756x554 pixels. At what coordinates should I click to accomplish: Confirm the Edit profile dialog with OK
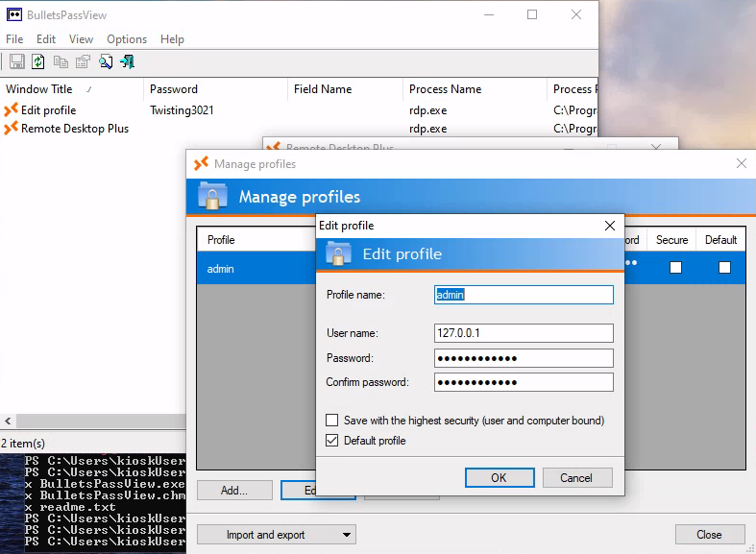coord(500,478)
